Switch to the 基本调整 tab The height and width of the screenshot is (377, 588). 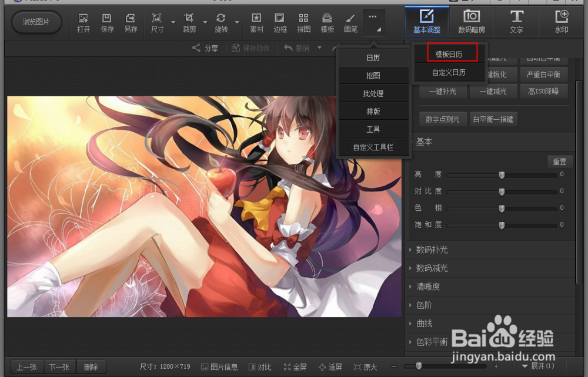tap(427, 22)
